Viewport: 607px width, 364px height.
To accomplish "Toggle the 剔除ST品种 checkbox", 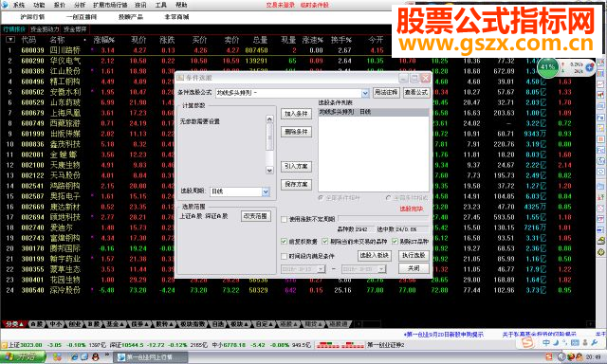I will [395, 242].
